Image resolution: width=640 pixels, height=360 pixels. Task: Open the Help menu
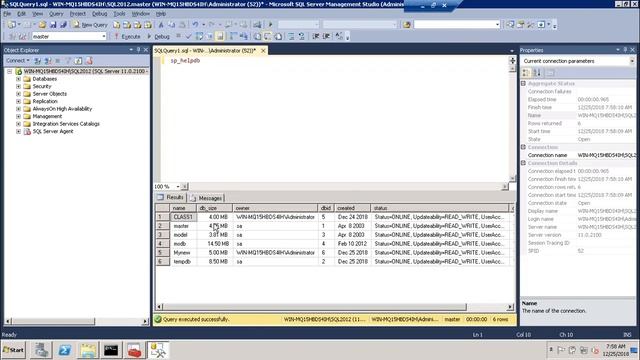pos(161,13)
